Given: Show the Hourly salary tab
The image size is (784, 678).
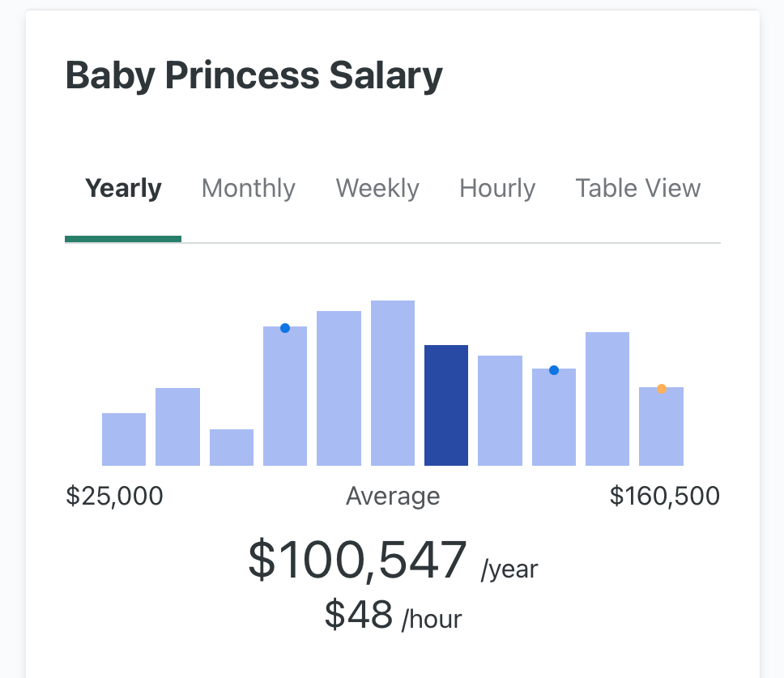Looking at the screenshot, I should [x=497, y=189].
